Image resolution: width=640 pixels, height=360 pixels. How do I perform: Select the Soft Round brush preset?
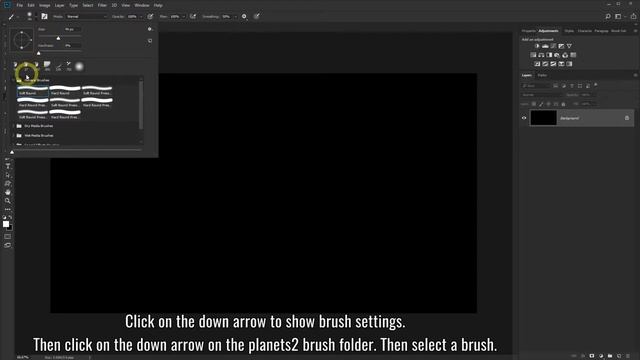(33, 91)
